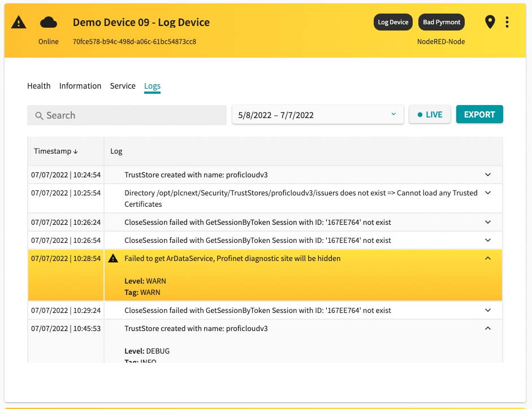
Task: Select the Service tab link
Action: (x=123, y=86)
